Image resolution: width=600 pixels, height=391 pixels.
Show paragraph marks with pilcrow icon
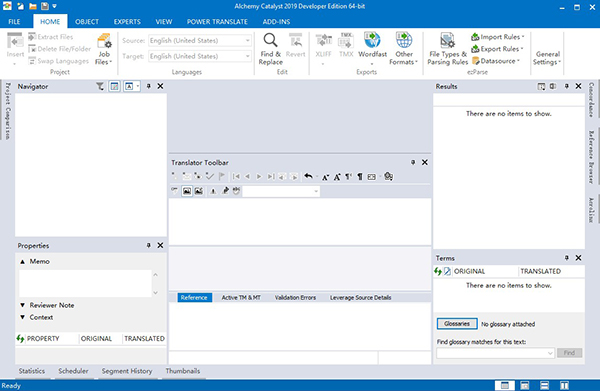tap(360, 176)
